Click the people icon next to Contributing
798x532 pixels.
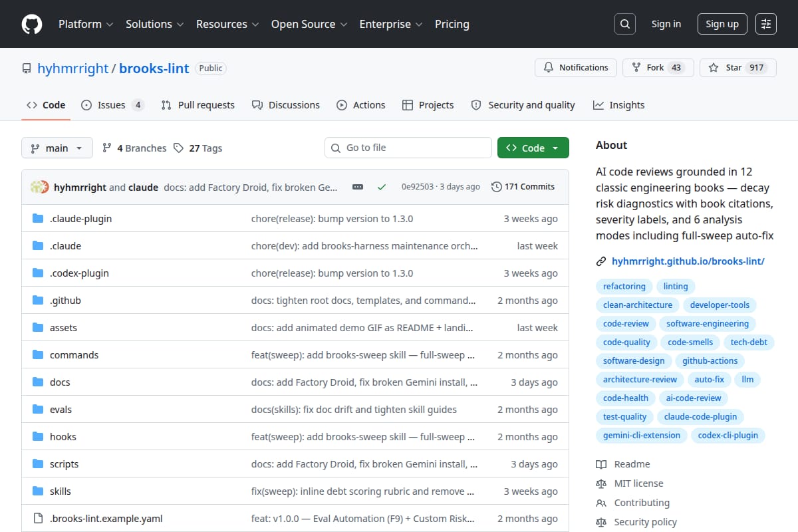601,503
